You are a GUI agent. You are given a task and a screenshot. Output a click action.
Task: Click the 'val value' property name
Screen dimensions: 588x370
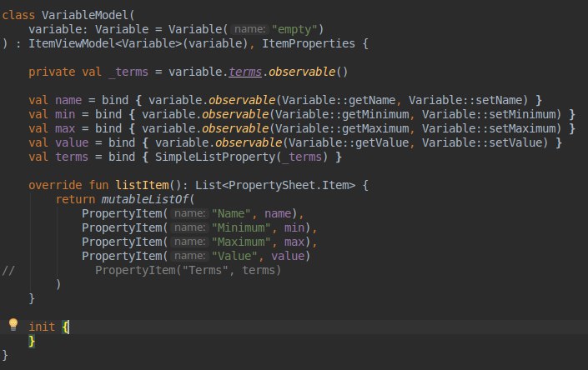(x=72, y=143)
